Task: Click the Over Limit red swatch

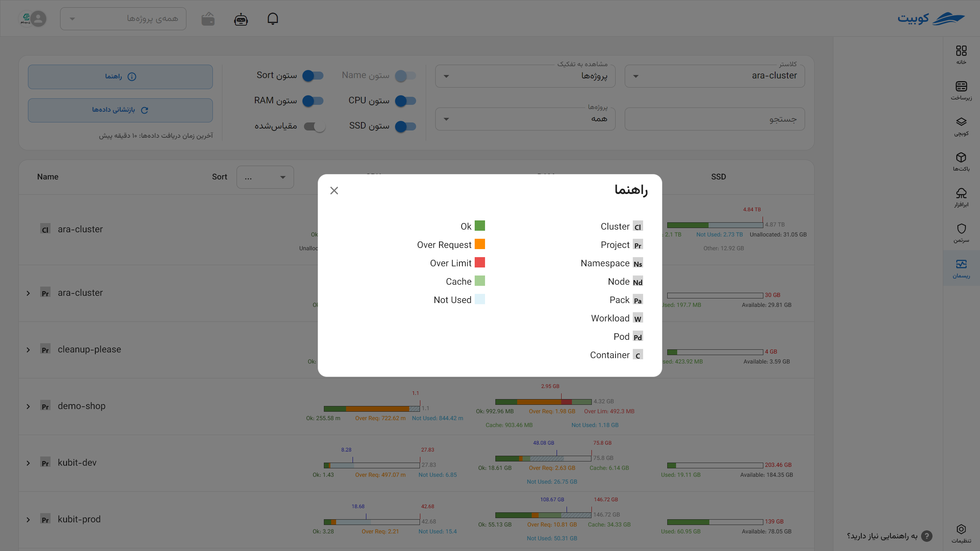Action: (x=480, y=262)
